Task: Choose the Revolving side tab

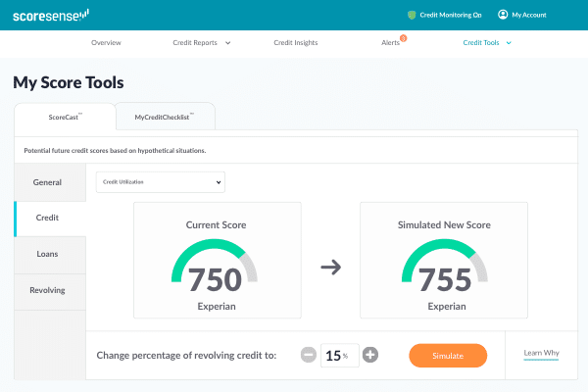Action: 48,290
